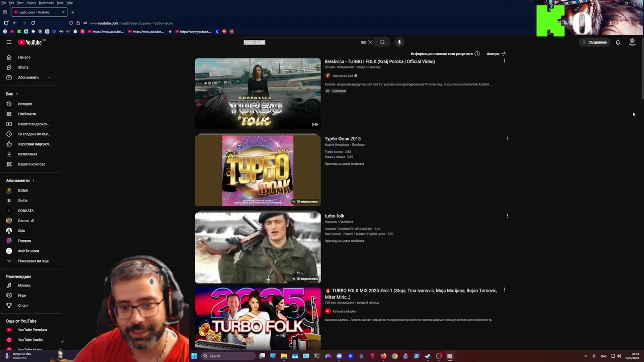Open options menu for Breskvica video
The image size is (644, 362).
coord(504,61)
